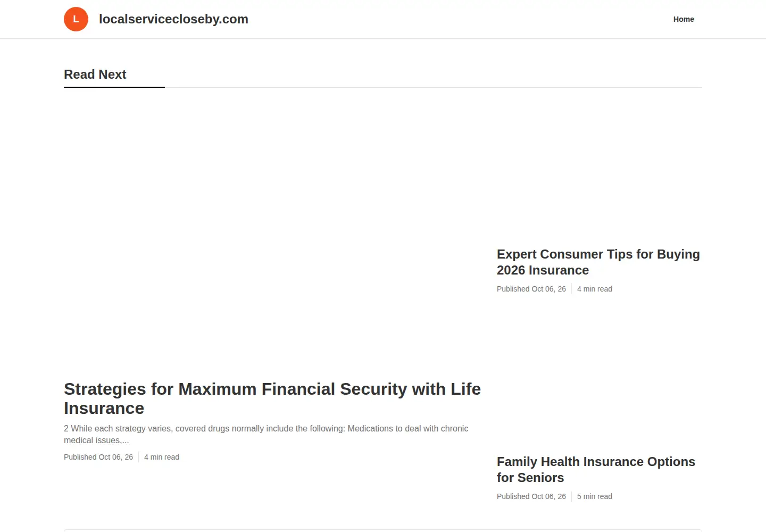Screen dimensions: 766x532
Task: Click the published date under Family Health Insurance Options
Action: [x=531, y=496]
